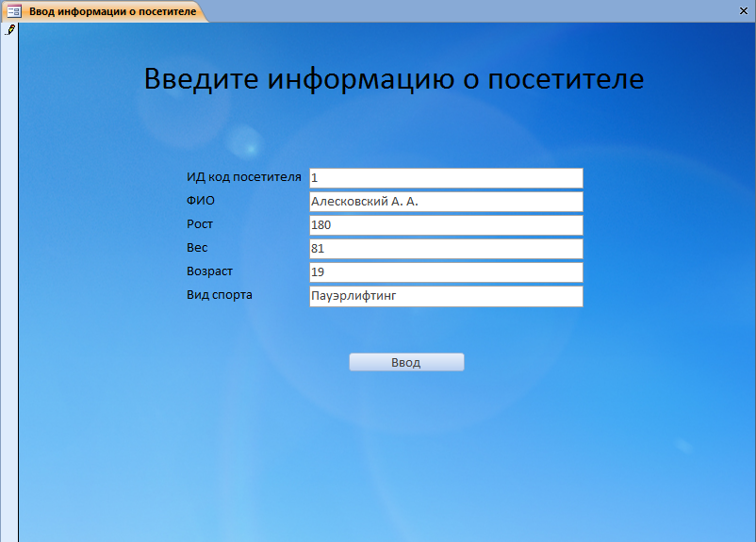756x542 pixels.
Task: Click the ФИО field containing Алесковский А. А.
Action: pyautogui.click(x=446, y=202)
